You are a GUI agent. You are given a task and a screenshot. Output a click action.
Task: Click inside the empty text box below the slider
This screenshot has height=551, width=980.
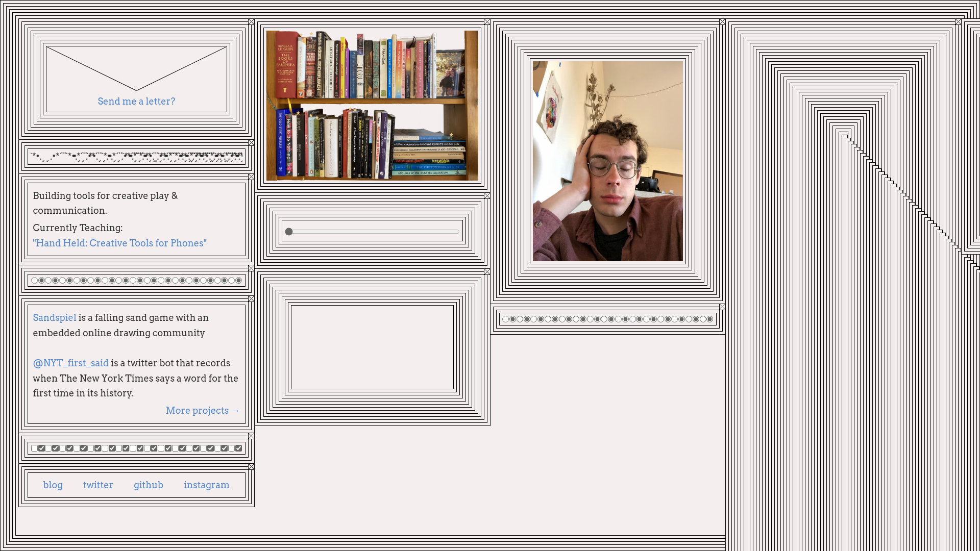pos(372,347)
